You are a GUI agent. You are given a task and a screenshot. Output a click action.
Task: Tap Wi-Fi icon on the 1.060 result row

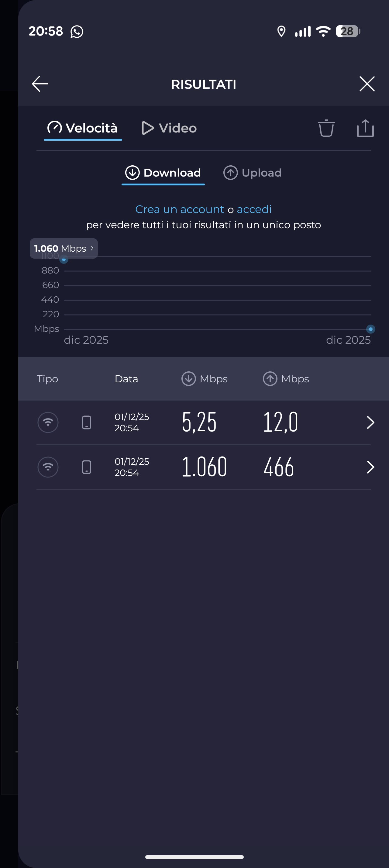tap(48, 467)
